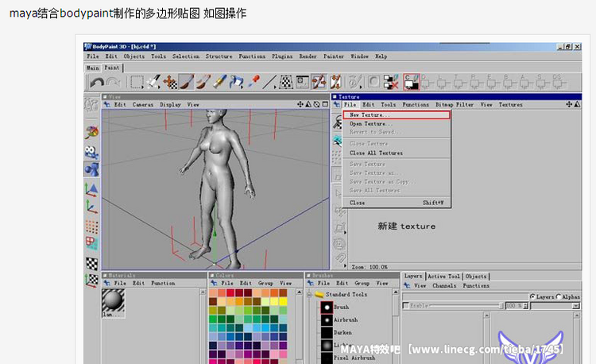Click the Brushes panel scroll up arrow
This screenshot has height=364, width=596.
pos(395,292)
